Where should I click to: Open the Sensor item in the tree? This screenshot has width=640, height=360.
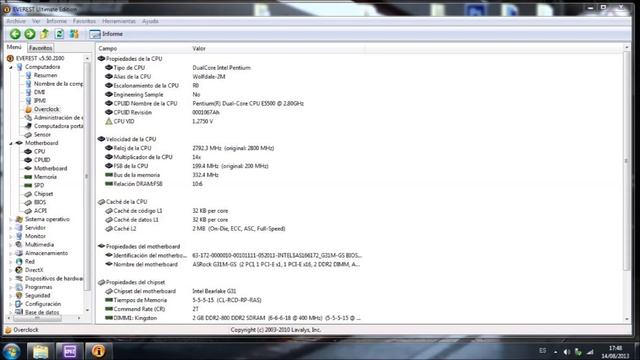pyautogui.click(x=42, y=134)
